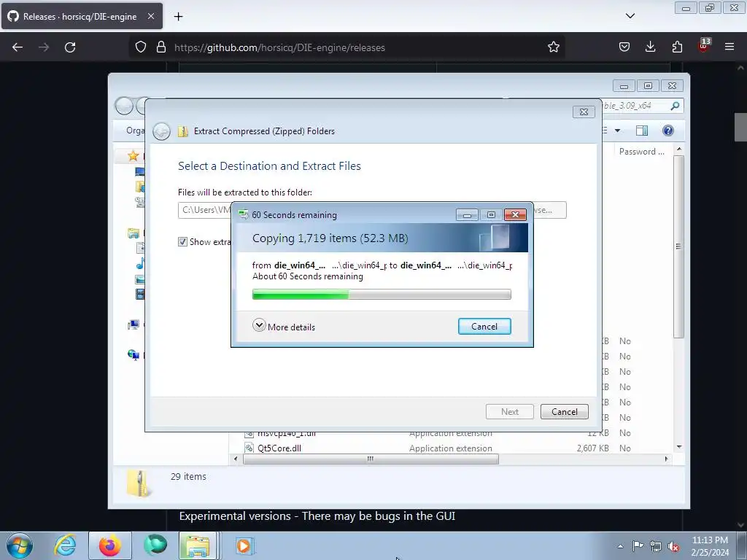Select the Releases horsicq/DIE-engine tab

(x=82, y=16)
